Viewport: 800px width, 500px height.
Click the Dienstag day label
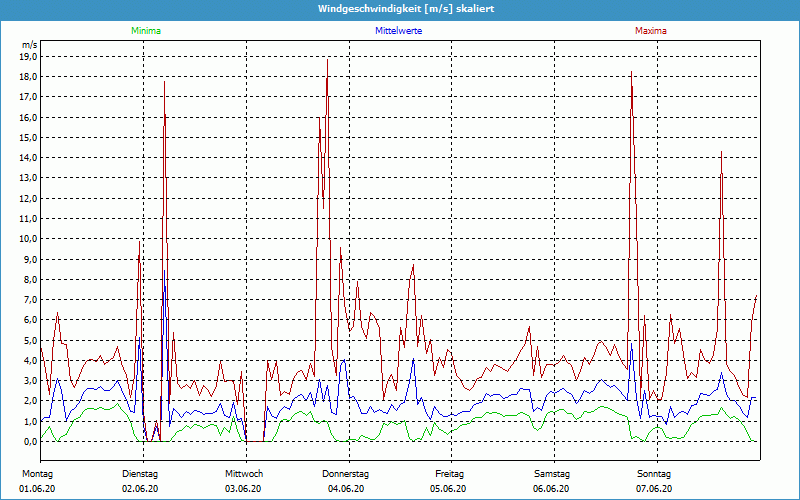pyautogui.click(x=140, y=474)
